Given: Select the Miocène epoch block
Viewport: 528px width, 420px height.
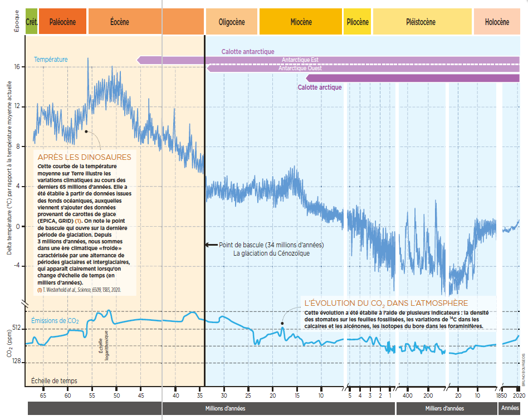Looking at the screenshot, I should click(x=301, y=22).
